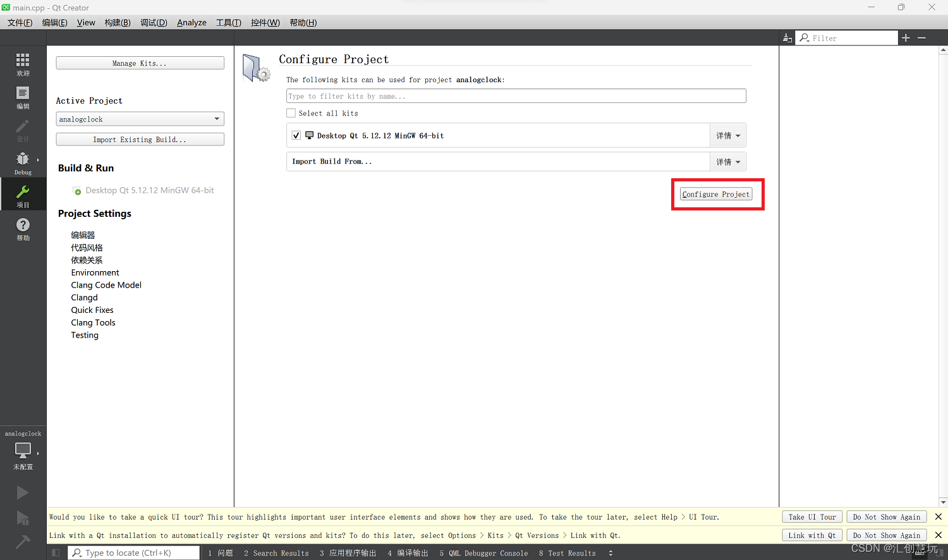Click the issues filter category icon
Image resolution: width=948 pixels, height=560 pixels.
(787, 38)
